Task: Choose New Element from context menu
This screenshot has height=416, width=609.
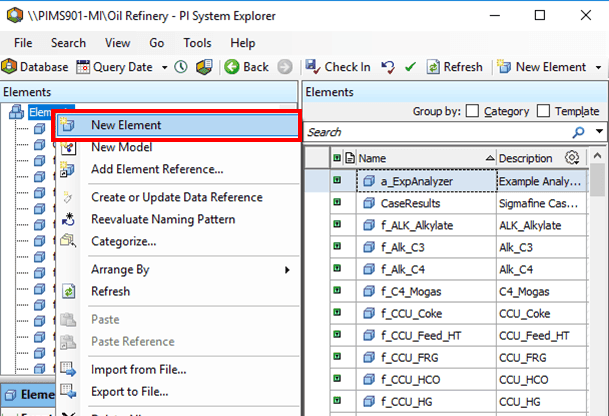Action: pos(126,125)
